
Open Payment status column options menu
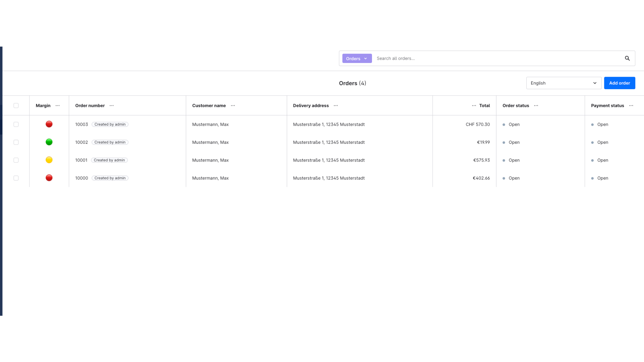(631, 106)
